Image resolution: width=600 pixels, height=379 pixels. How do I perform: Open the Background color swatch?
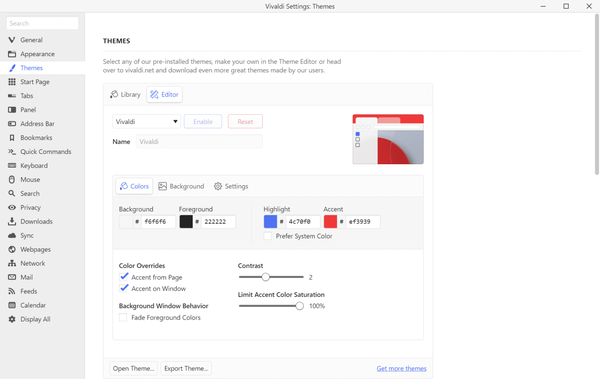coord(126,222)
